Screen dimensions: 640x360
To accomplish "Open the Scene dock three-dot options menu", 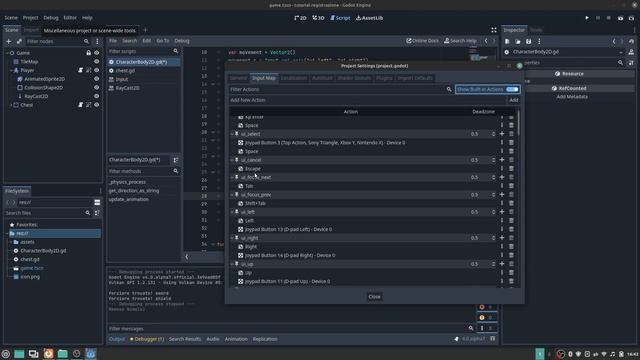I will 97,41.
